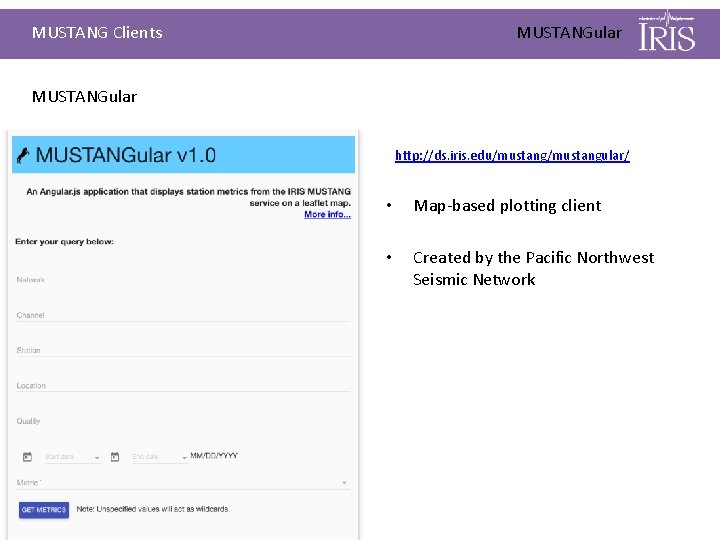
Task: Select 'Note: Unspecified values' wildcard text
Action: click(x=153, y=509)
